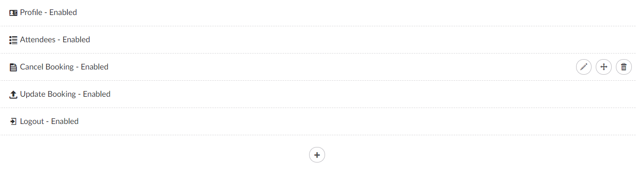Click the Enabled status next to Cancel Booking
This screenshot has width=644, height=170.
tap(95, 67)
